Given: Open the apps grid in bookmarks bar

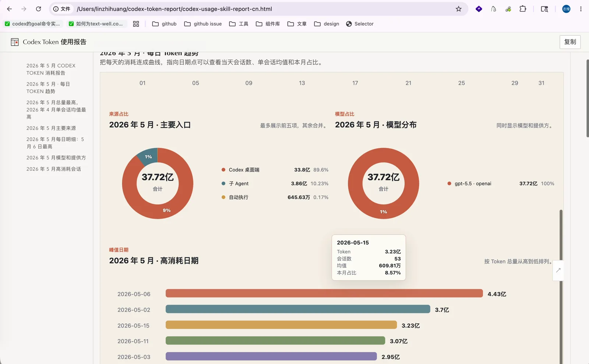Looking at the screenshot, I should pyautogui.click(x=136, y=24).
